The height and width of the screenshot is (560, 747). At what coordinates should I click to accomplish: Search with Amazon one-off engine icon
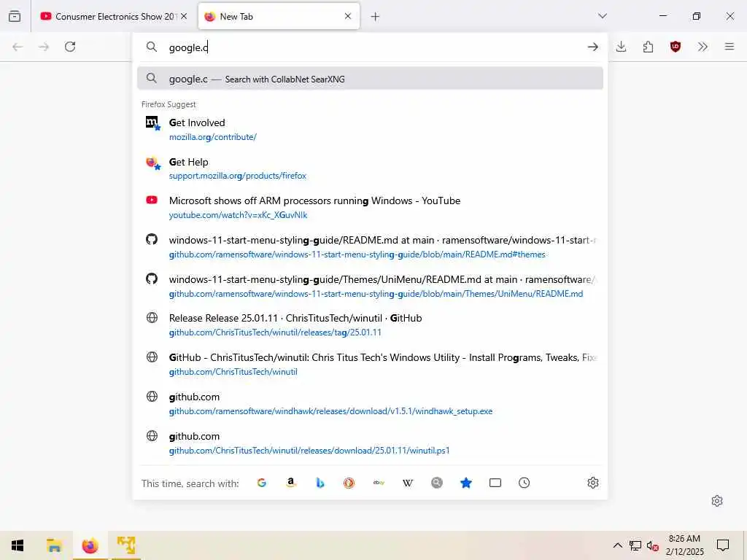click(291, 483)
